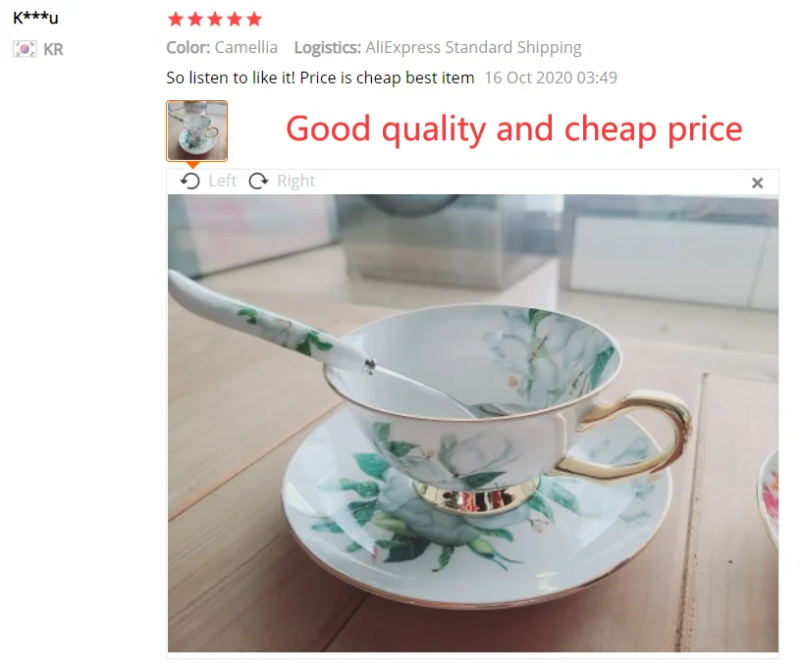804x672 pixels.
Task: Select the Camellia color label
Action: [x=246, y=48]
